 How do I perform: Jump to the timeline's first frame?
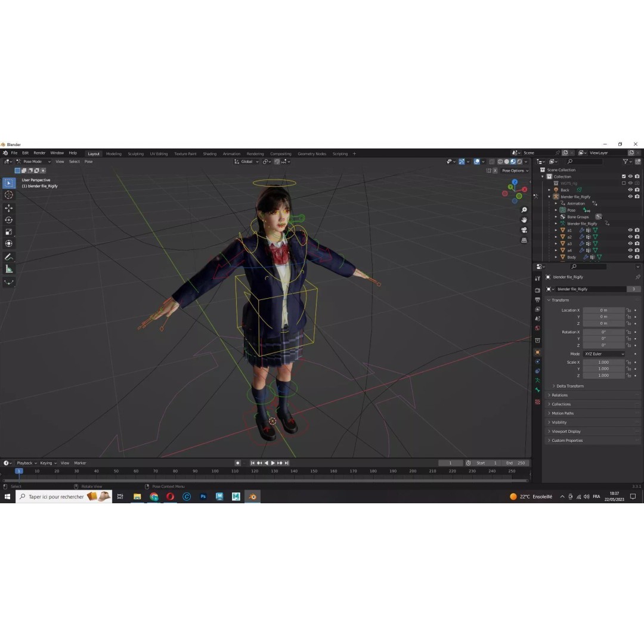pos(253,463)
